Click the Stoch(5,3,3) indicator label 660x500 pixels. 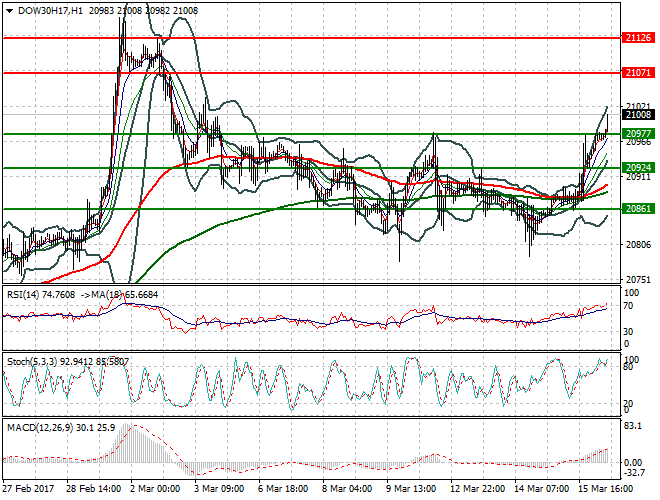pos(68,362)
